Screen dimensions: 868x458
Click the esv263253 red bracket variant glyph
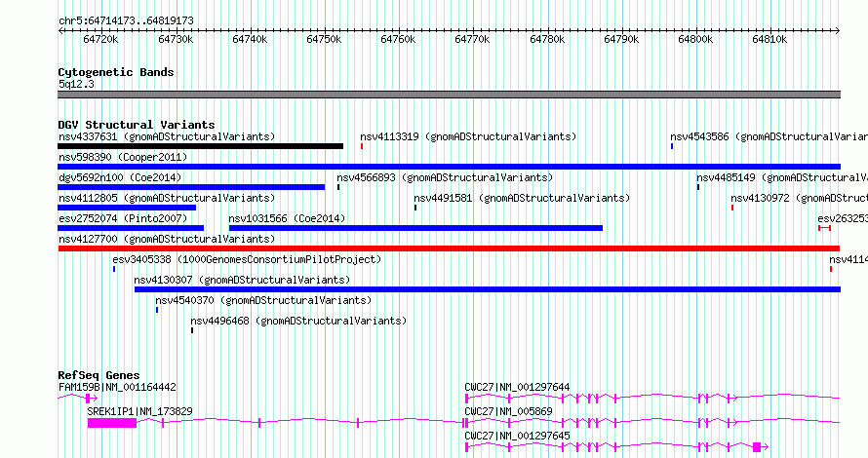pos(825,228)
